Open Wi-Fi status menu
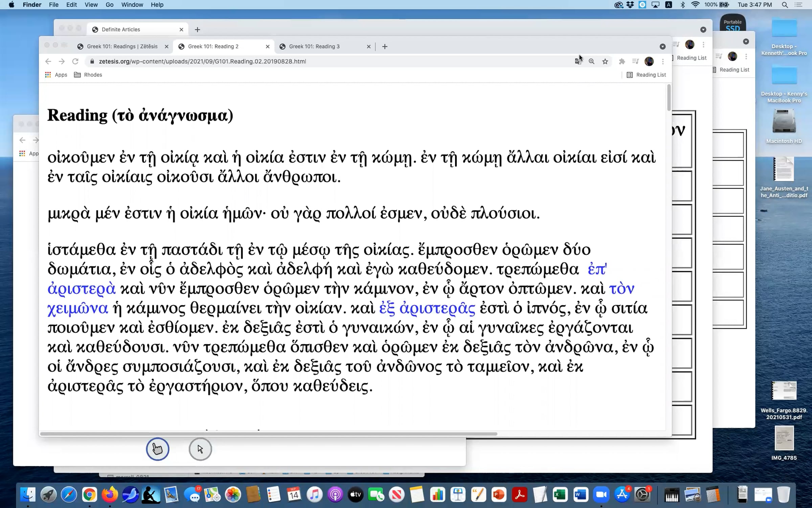812x508 pixels. [695, 5]
